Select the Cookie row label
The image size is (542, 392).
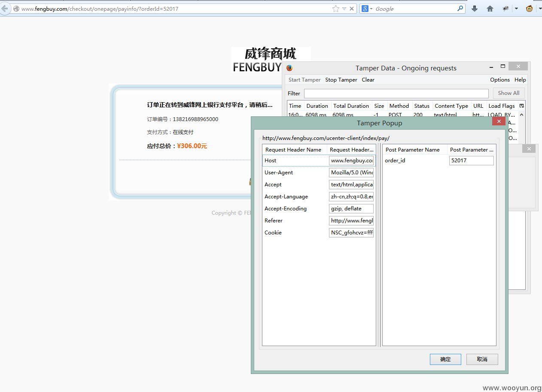click(x=273, y=233)
